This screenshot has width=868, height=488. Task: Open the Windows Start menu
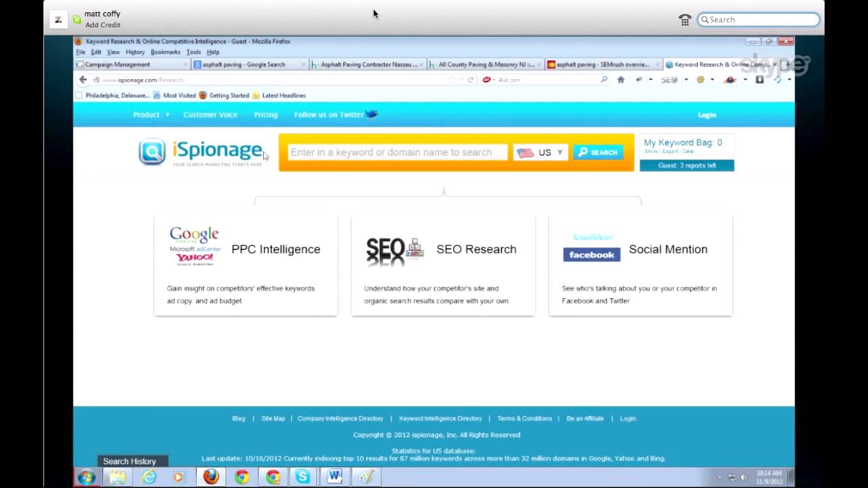(x=85, y=477)
